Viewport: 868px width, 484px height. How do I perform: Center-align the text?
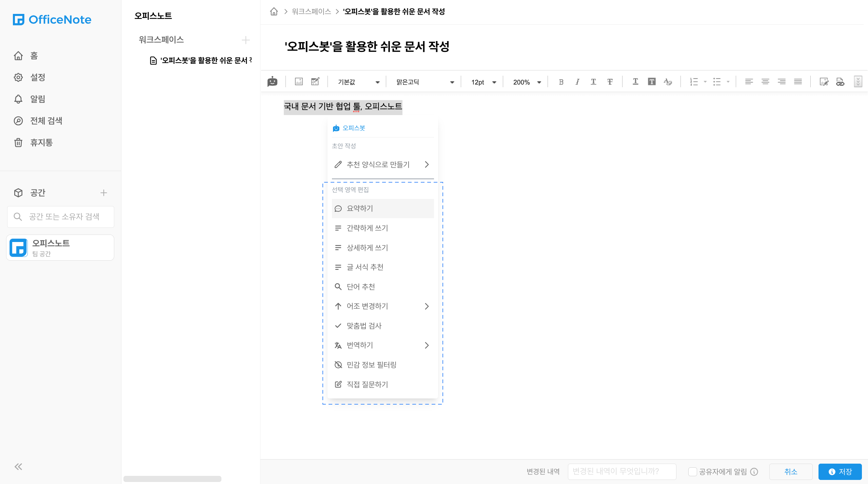point(765,82)
